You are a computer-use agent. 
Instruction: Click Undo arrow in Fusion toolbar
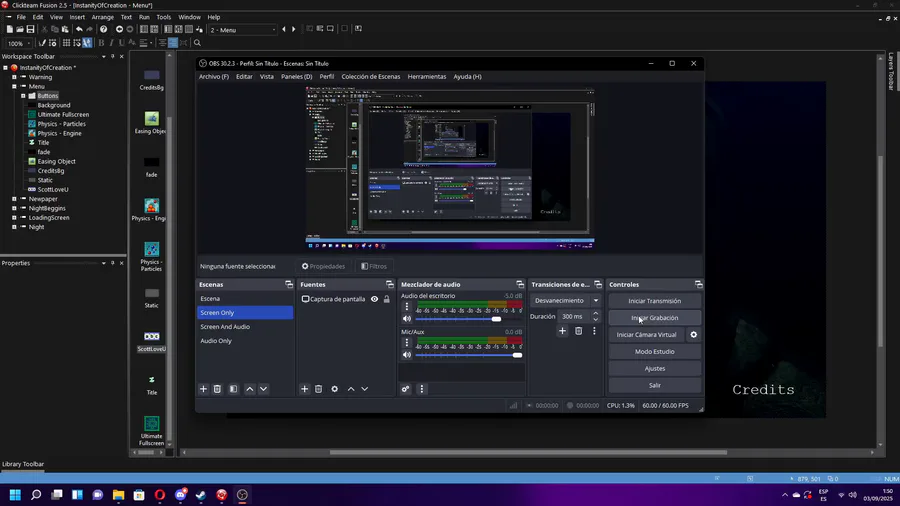click(x=79, y=29)
